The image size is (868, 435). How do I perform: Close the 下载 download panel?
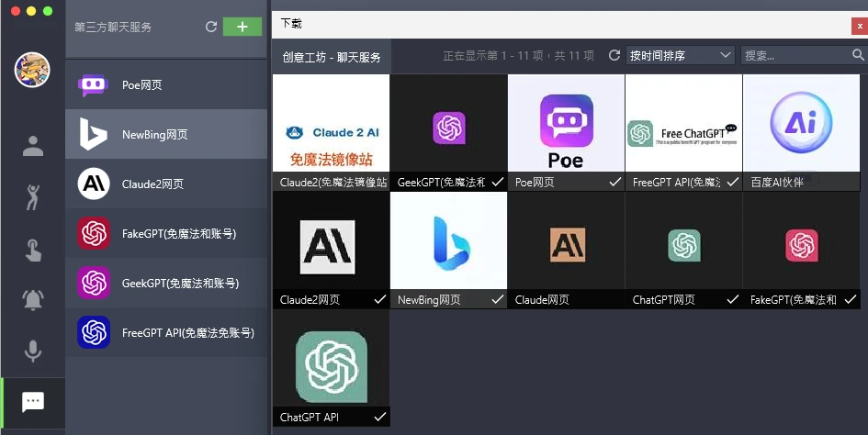(x=859, y=26)
